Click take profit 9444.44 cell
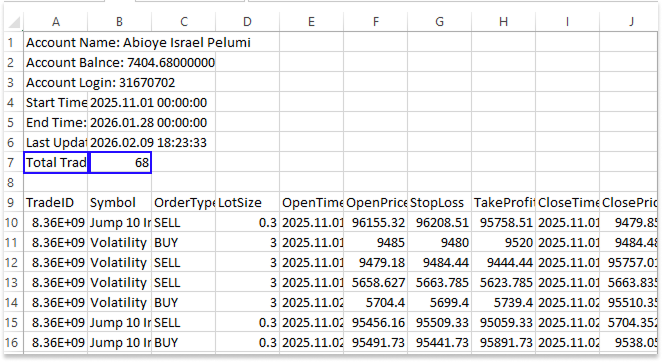Viewport: 662px width, 362px height. pos(503,263)
